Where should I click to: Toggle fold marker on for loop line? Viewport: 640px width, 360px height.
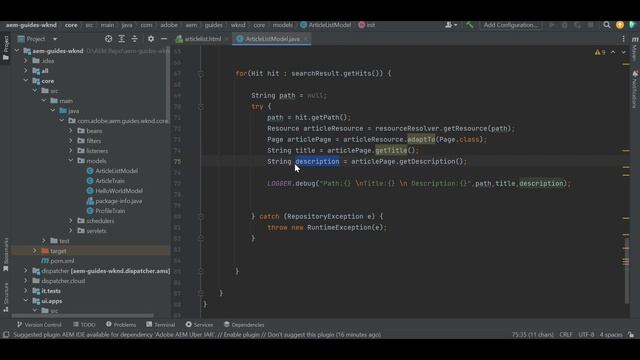(200, 74)
